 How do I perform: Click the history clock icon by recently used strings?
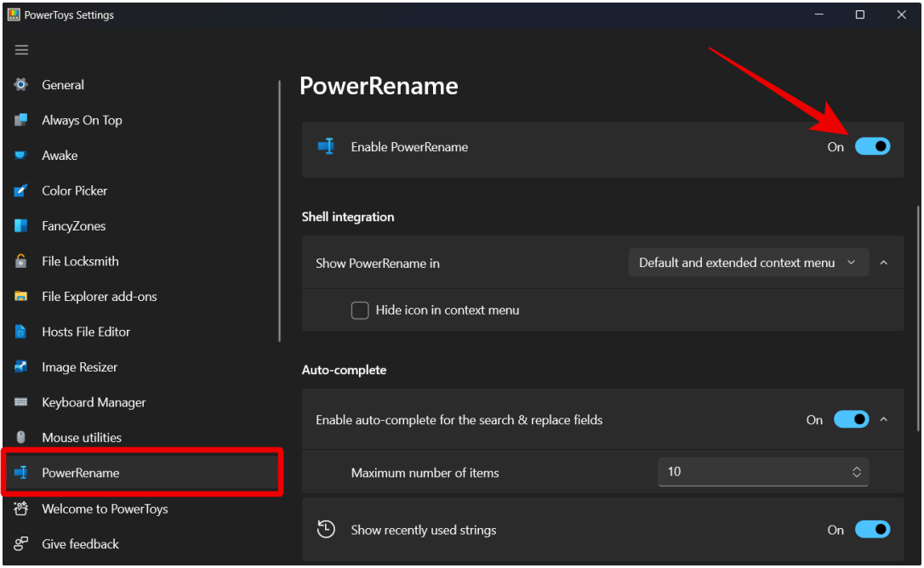click(x=326, y=529)
